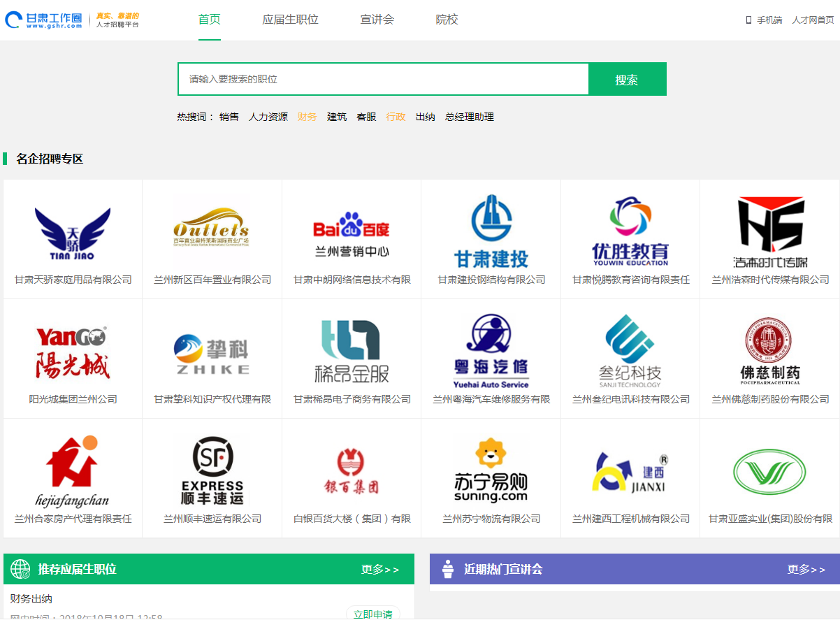Go to 人才网首页
This screenshot has height=620, width=840.
813,20
